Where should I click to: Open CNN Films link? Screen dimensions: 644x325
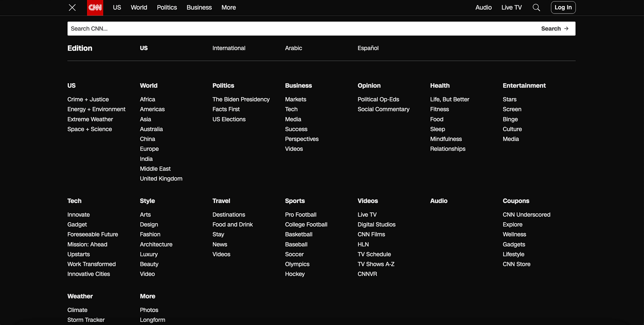coord(371,234)
